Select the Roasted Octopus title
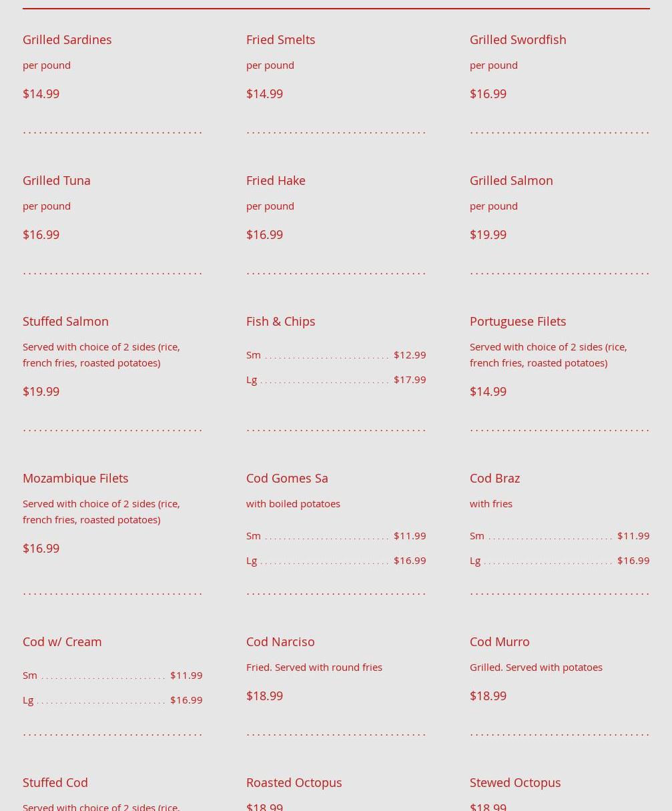Screen dimensions: 672x811 pos(294,782)
